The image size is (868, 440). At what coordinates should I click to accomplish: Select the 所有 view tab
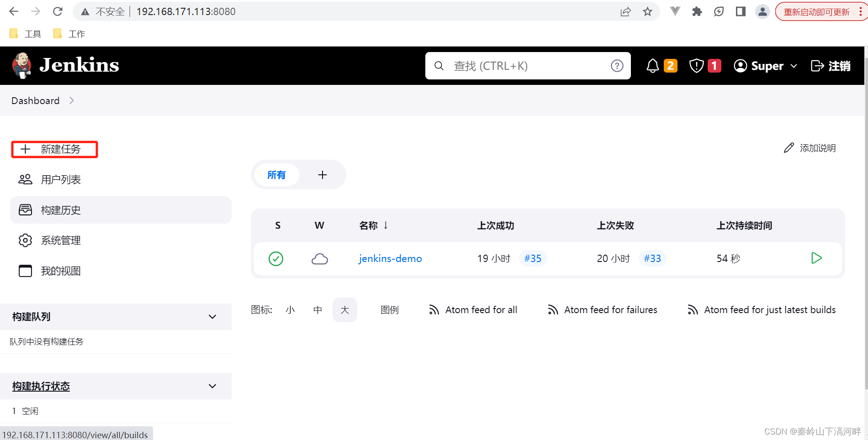click(276, 175)
